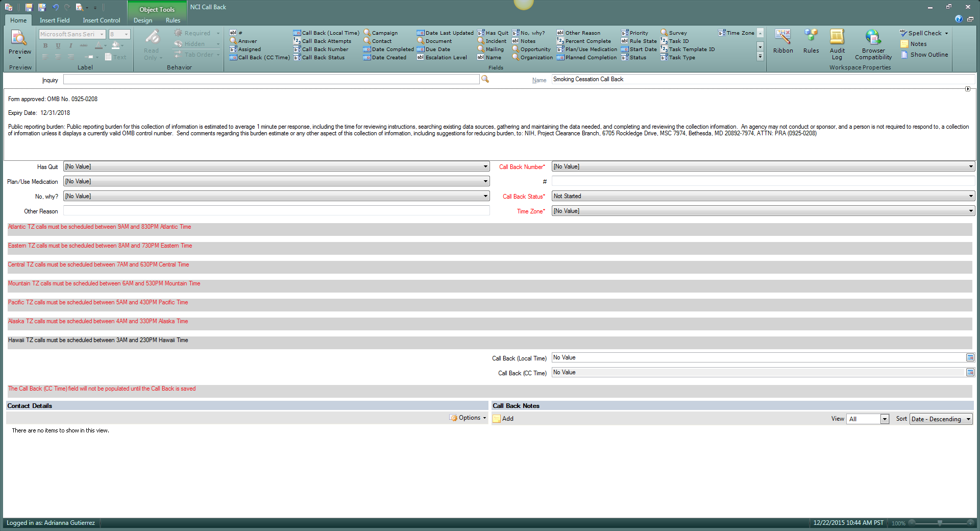The width and height of the screenshot is (980, 531).
Task: Click the Save icon in the quick access toolbar
Action: click(x=29, y=7)
